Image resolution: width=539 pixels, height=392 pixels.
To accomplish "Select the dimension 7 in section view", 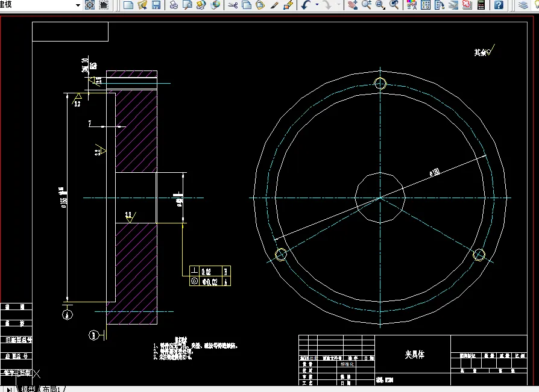I will tap(90, 123).
